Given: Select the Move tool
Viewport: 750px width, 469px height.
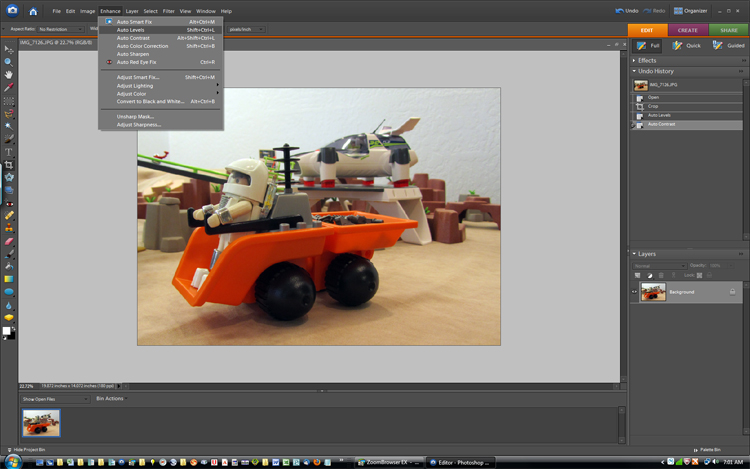Looking at the screenshot, I should coord(9,49).
